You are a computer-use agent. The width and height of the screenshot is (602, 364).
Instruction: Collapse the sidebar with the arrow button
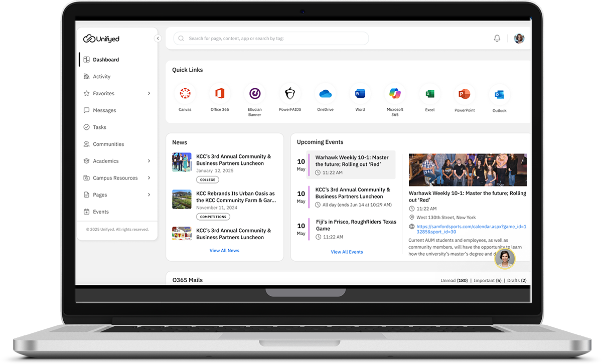158,39
